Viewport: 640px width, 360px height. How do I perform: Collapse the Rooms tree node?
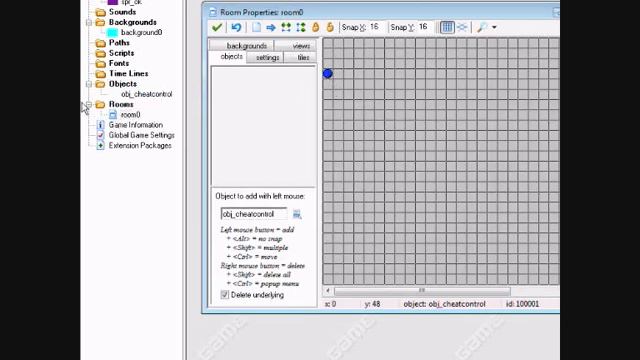click(89, 104)
